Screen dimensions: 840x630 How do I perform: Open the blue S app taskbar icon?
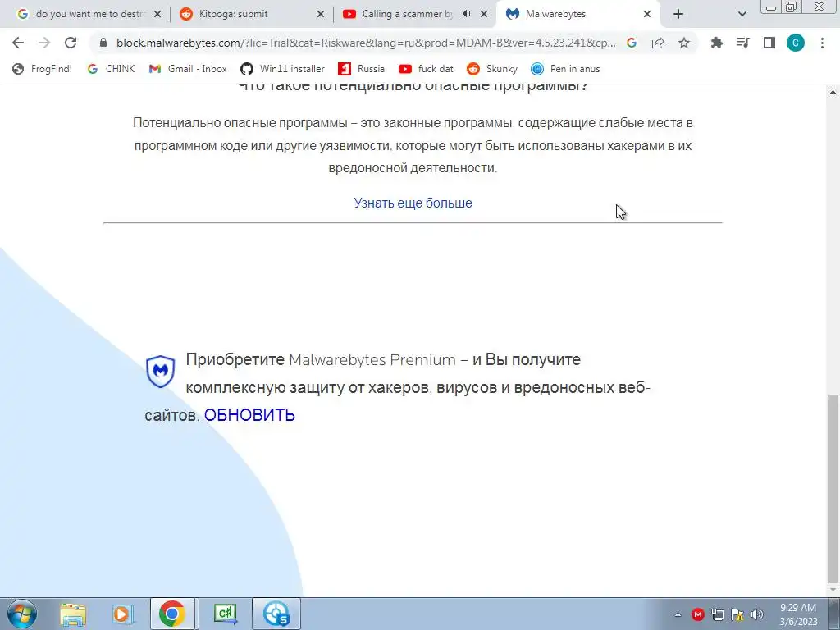276,614
